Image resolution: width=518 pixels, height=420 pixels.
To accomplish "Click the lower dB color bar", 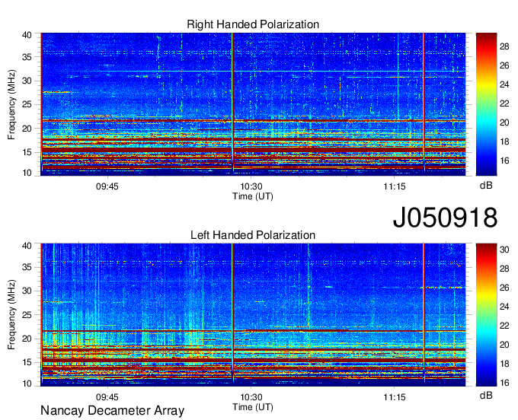I will point(486,315).
